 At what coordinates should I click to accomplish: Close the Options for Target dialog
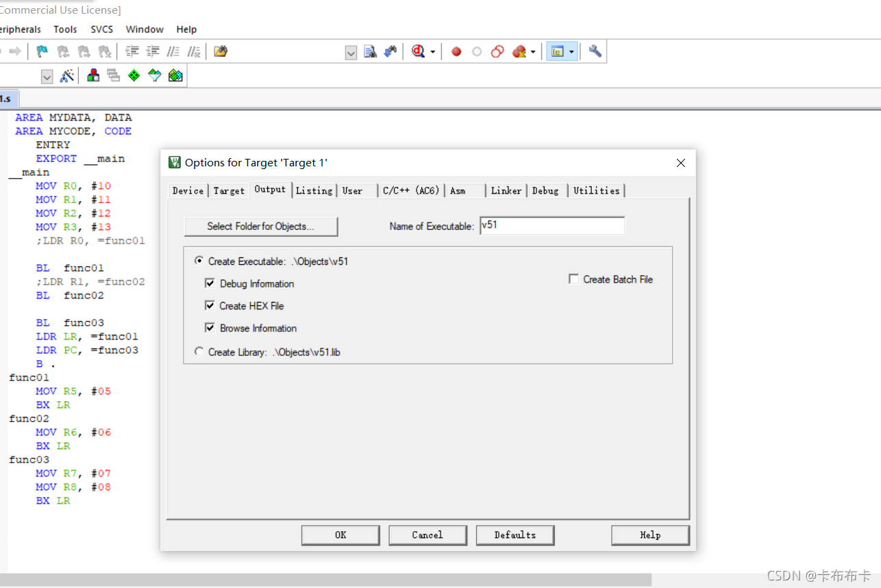(x=681, y=163)
